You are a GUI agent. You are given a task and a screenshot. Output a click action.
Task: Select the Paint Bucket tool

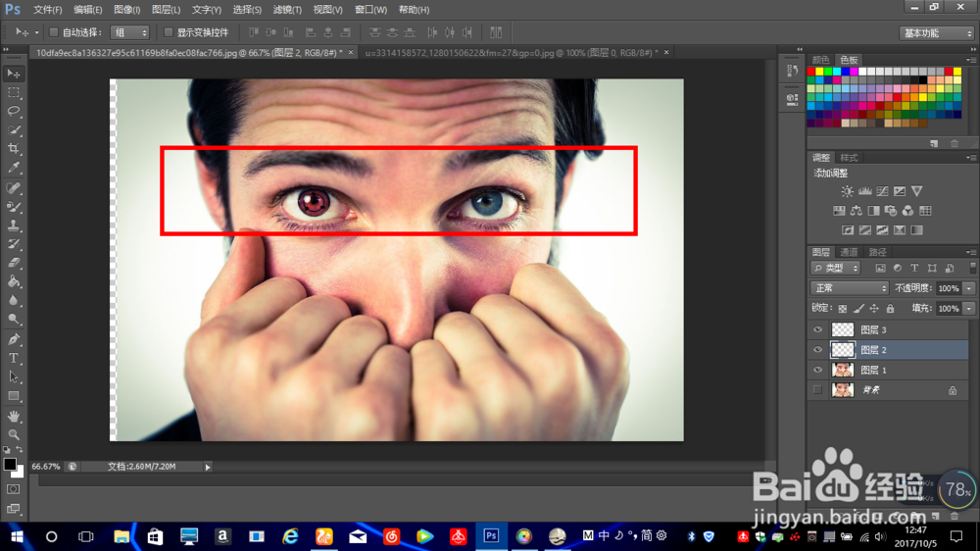(14, 281)
